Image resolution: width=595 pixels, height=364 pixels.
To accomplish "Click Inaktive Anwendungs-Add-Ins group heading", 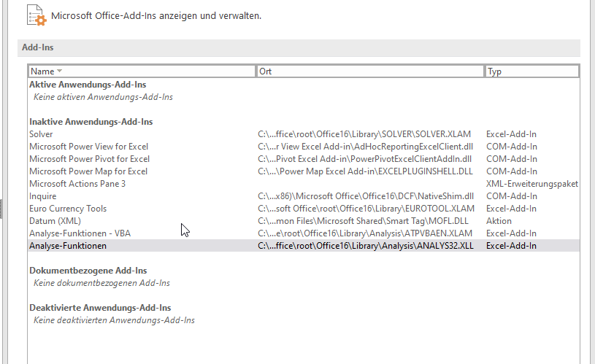I will (x=91, y=122).
